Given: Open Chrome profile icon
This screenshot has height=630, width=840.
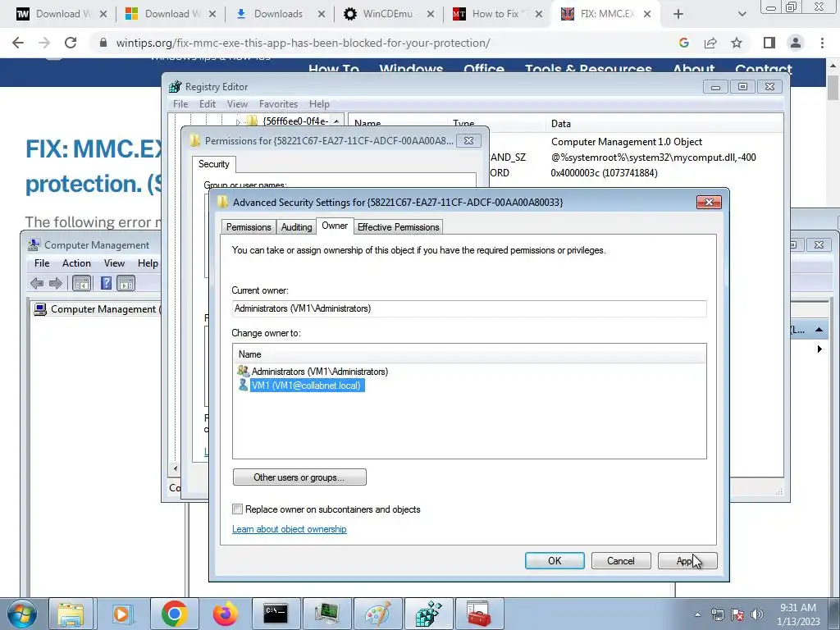Looking at the screenshot, I should (x=796, y=43).
